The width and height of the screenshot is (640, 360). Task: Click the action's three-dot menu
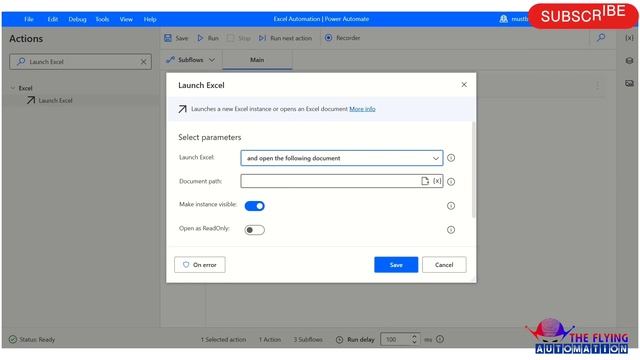598,85
